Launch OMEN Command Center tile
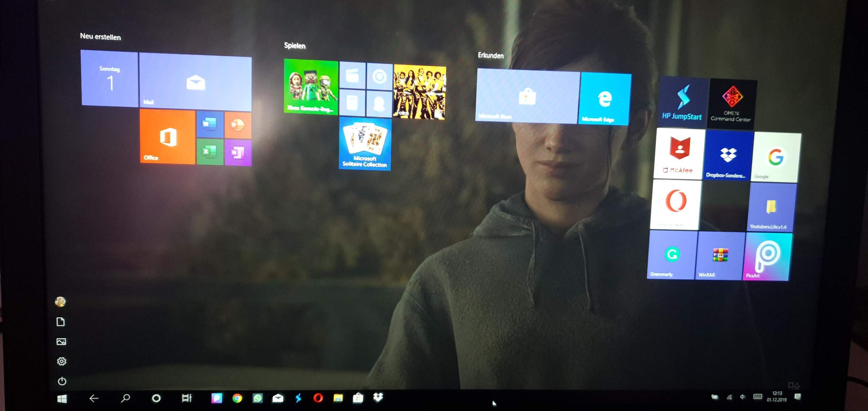Viewport: 868px width, 411px height. tap(732, 104)
